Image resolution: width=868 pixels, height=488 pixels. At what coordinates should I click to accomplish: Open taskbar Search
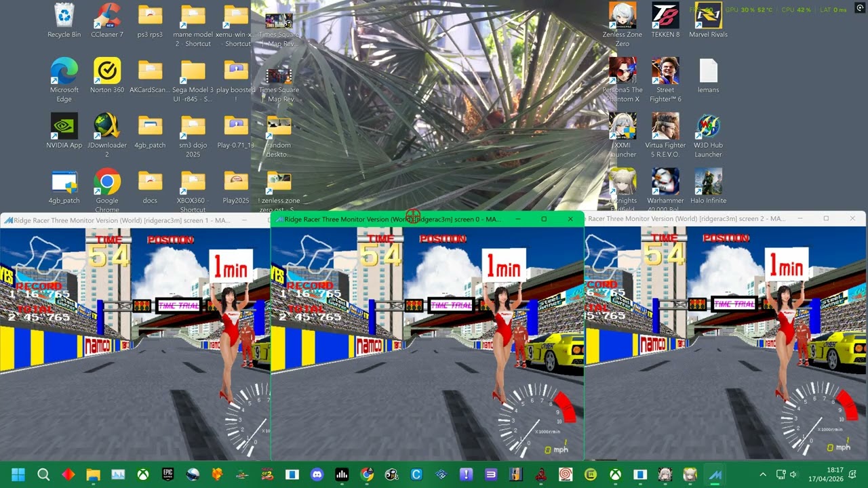click(43, 474)
